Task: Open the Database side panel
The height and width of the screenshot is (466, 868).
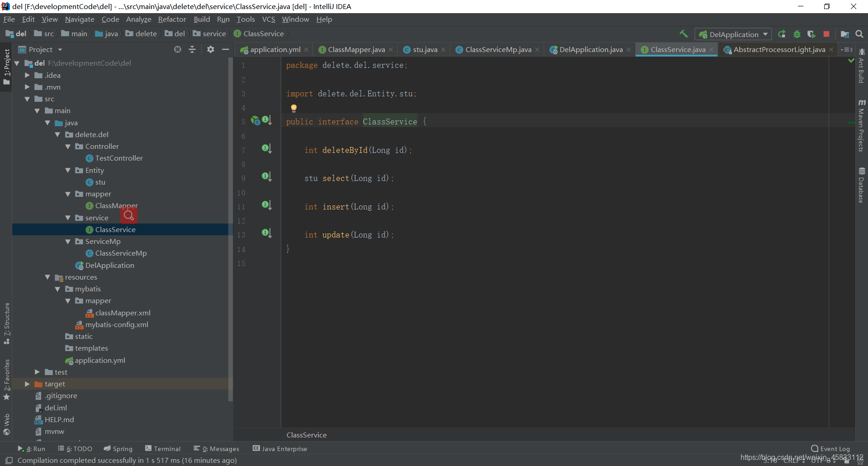Action: (861, 185)
